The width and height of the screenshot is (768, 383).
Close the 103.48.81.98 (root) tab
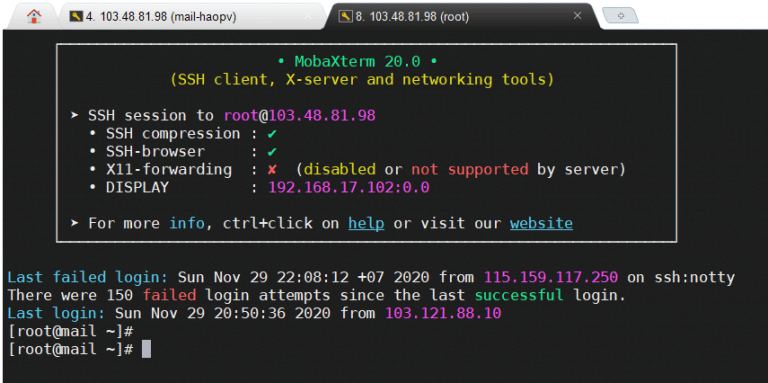[577, 16]
